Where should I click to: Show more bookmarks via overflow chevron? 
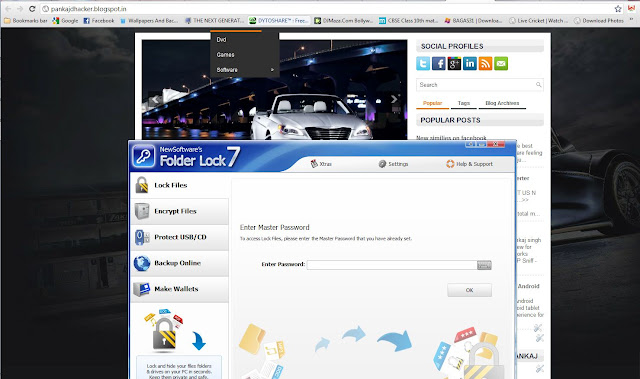click(x=631, y=20)
